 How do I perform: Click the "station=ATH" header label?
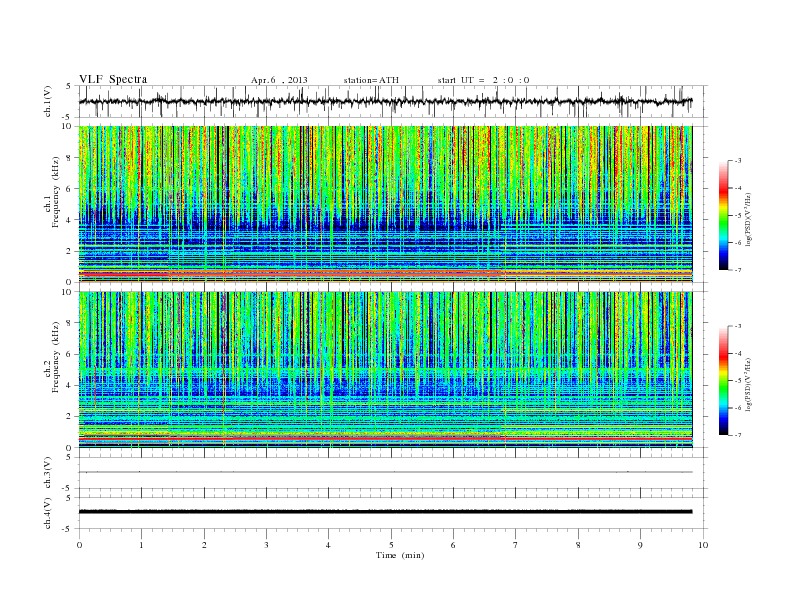(371, 80)
